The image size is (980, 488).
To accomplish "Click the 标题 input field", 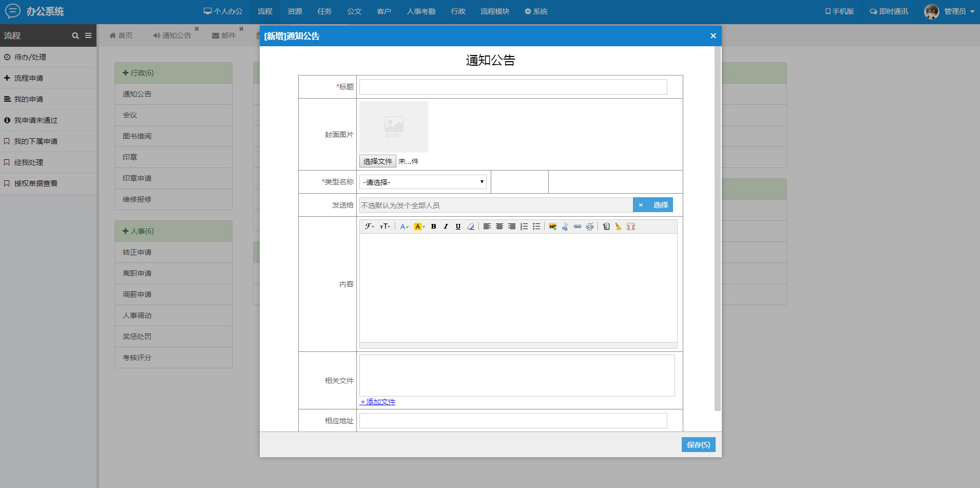I will [x=513, y=87].
